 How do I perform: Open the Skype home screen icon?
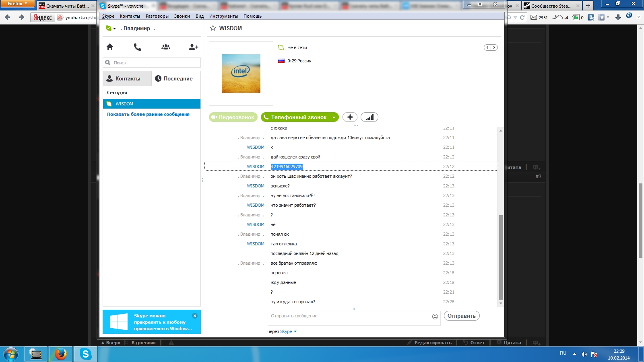[x=110, y=47]
